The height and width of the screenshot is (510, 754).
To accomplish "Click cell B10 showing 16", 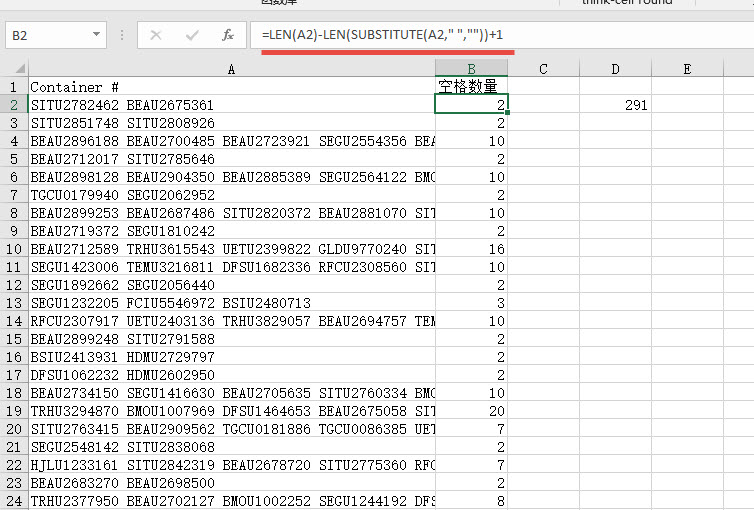I will click(x=471, y=249).
